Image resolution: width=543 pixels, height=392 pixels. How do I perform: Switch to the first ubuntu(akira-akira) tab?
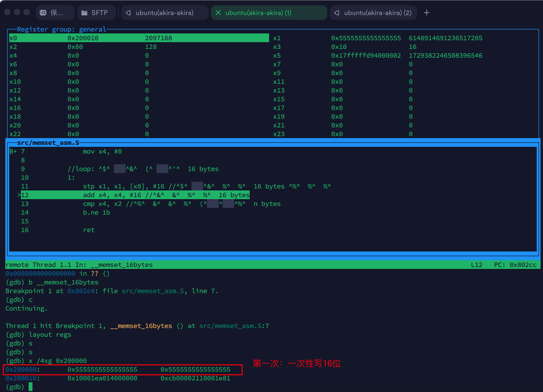164,13
